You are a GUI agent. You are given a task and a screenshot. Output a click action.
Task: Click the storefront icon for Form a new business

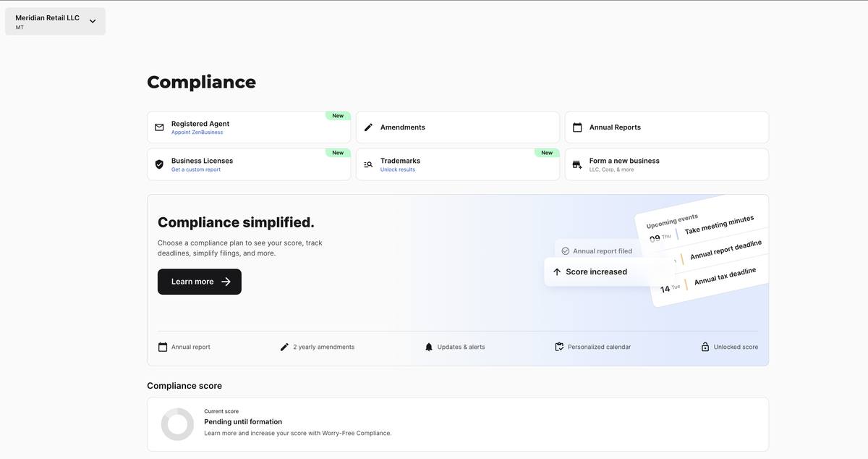[577, 164]
